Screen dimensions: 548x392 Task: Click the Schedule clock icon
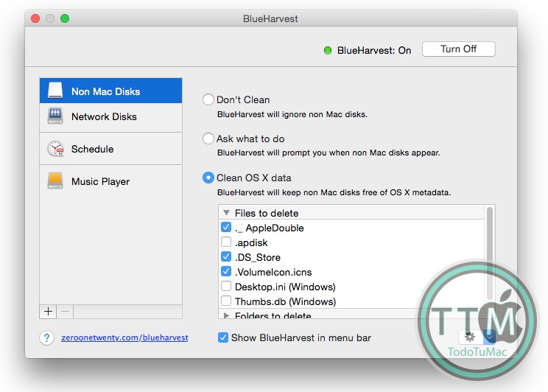[55, 149]
